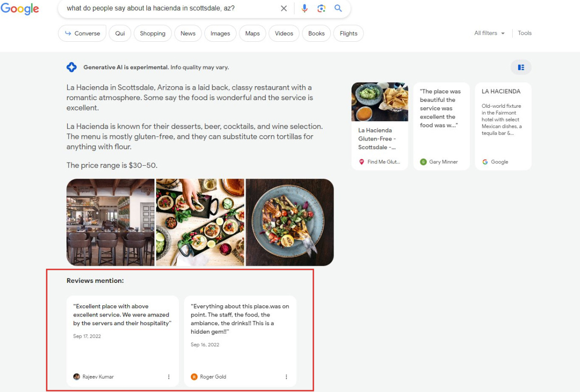
Task: Click the Google source icon on LA HACIENDA card
Action: point(485,162)
